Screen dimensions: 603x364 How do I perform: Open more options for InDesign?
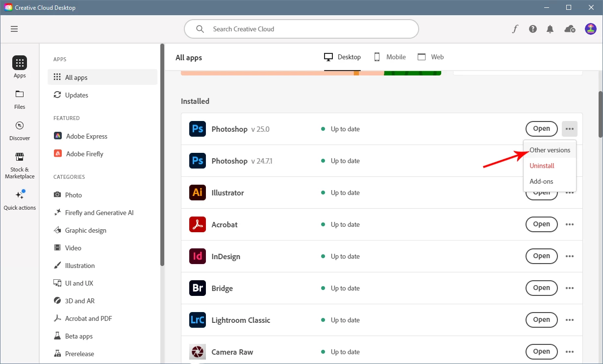coord(570,256)
